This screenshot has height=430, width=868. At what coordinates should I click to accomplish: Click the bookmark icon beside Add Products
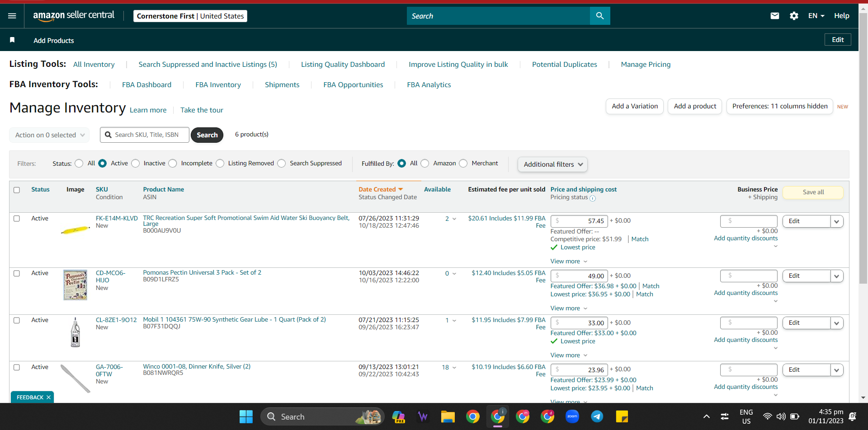click(x=12, y=40)
